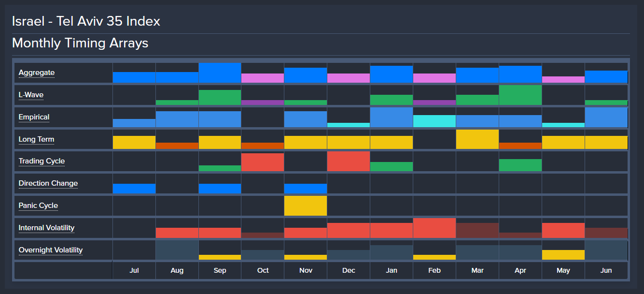Image resolution: width=644 pixels, height=294 pixels.
Task: Select the May month label
Action: (563, 270)
